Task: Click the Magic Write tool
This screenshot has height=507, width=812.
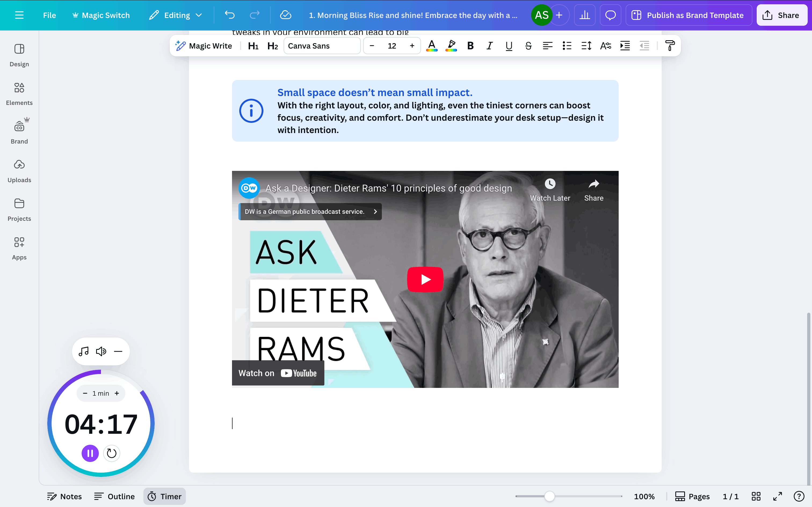Action: coord(204,46)
